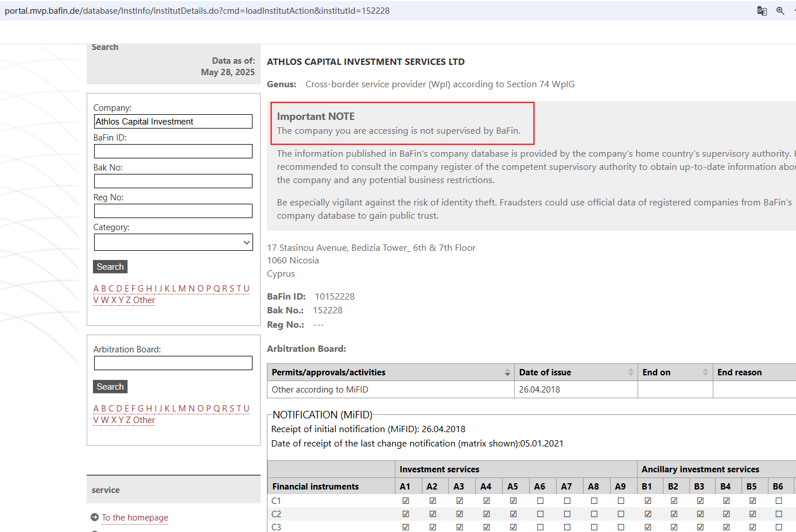Screen dimensions: 796x532
Task: Sort by Permits/approvals/activities column arrows
Action: [x=507, y=372]
